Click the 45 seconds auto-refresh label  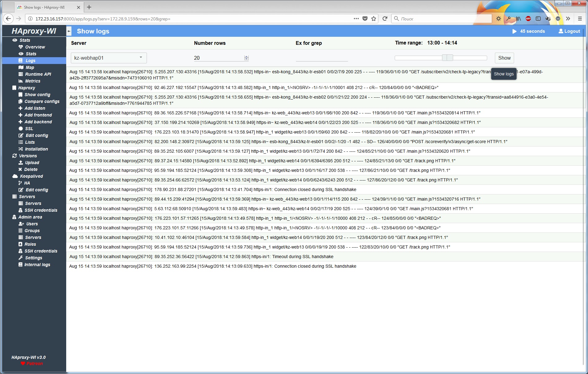pos(532,31)
